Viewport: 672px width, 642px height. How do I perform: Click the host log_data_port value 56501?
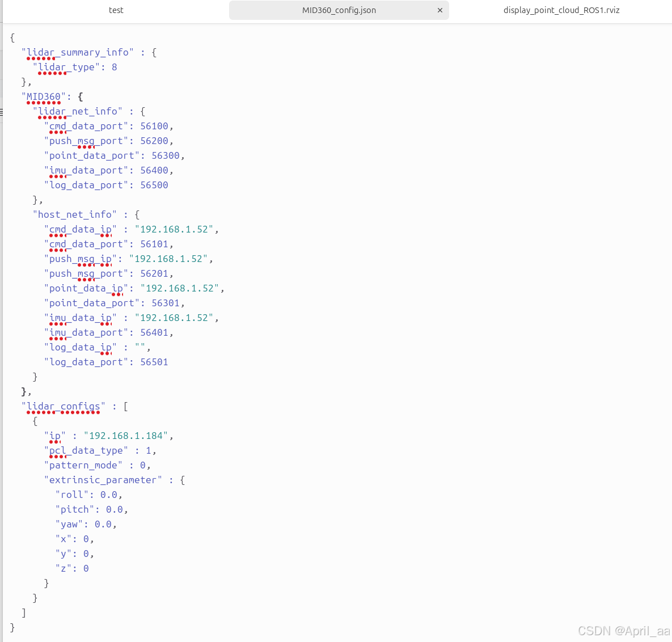pyautogui.click(x=154, y=362)
